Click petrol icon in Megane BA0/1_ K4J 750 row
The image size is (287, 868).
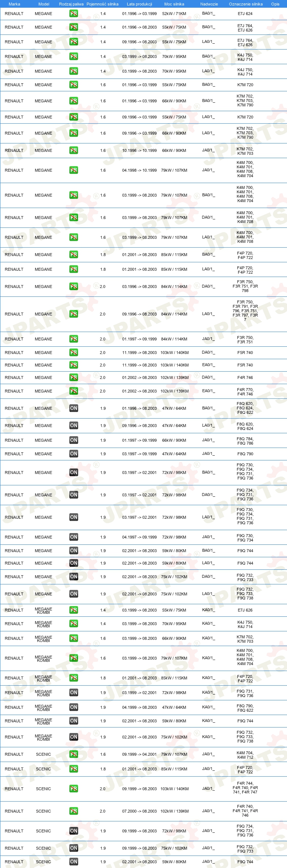coord(73,56)
